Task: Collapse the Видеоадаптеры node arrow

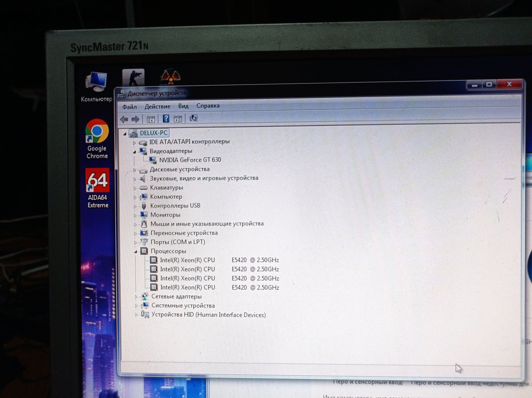Action: (134, 152)
